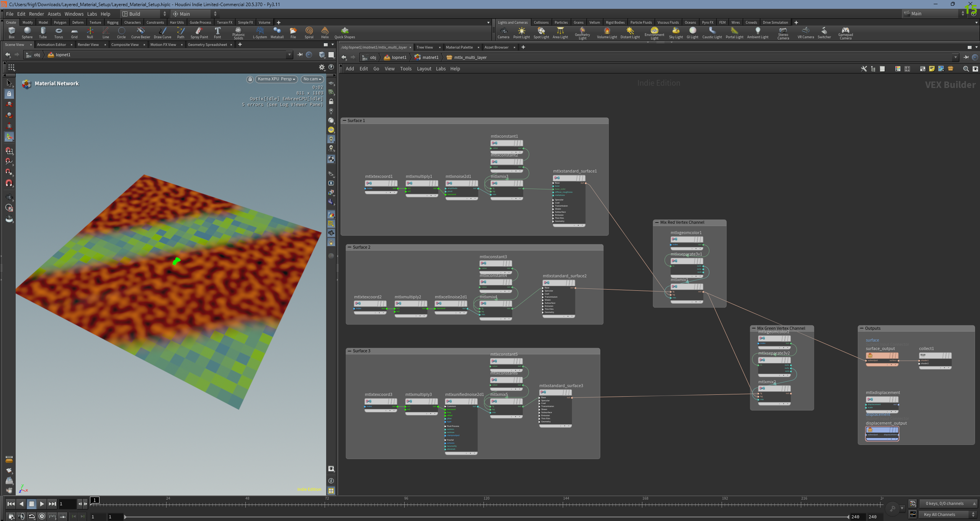
Task: Select the Spray Paint tool
Action: 199,33
